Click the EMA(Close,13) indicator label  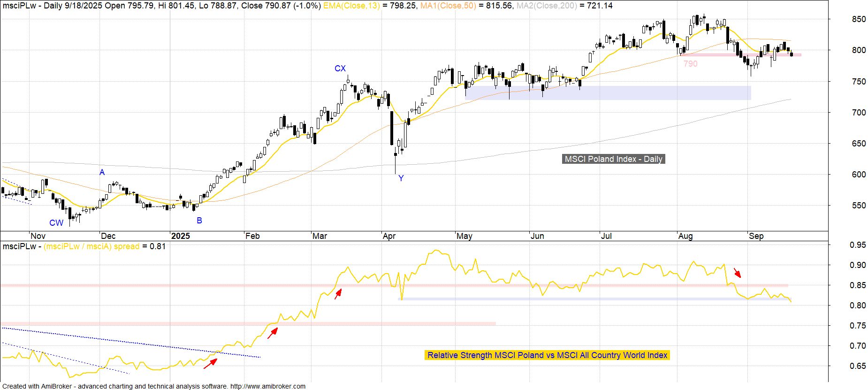pos(351,6)
